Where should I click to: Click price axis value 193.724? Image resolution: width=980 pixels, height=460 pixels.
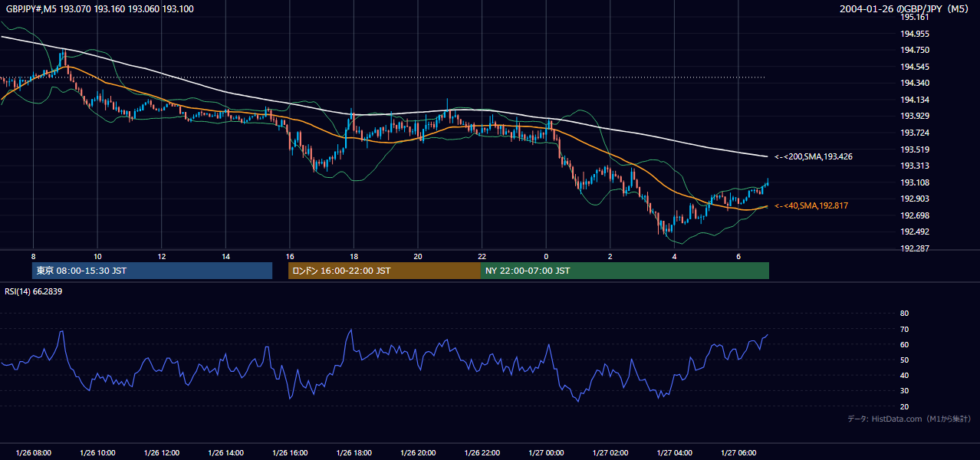(915, 133)
